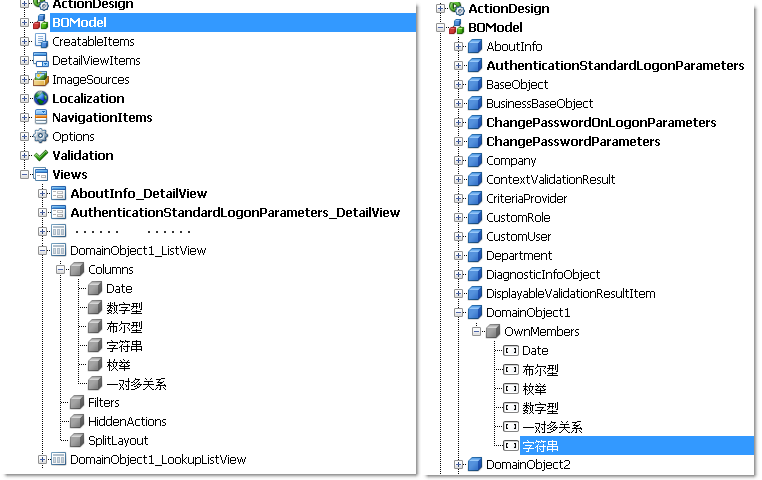Click the Columns gray cube icon
Viewport: 762px width, 480px height.
tap(77, 269)
